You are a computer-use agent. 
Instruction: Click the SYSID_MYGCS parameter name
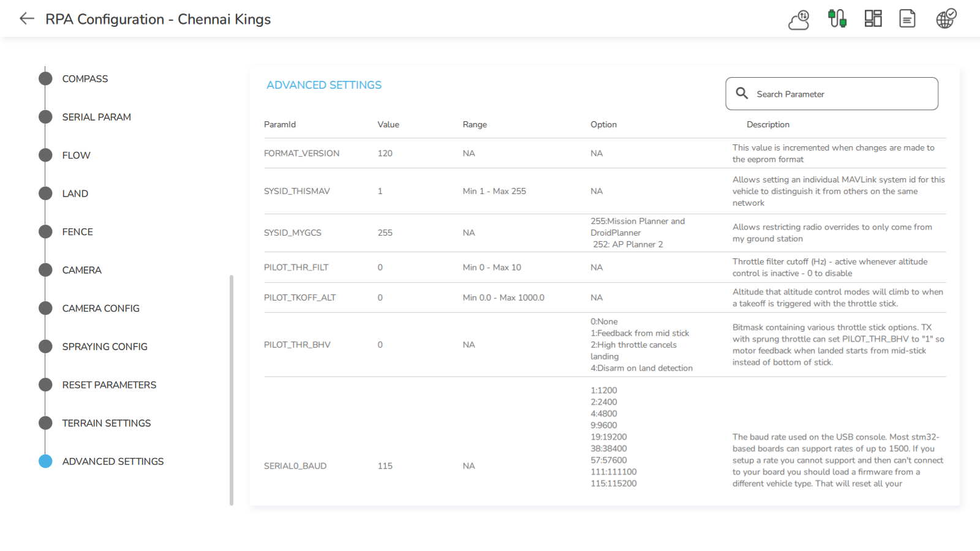point(292,233)
